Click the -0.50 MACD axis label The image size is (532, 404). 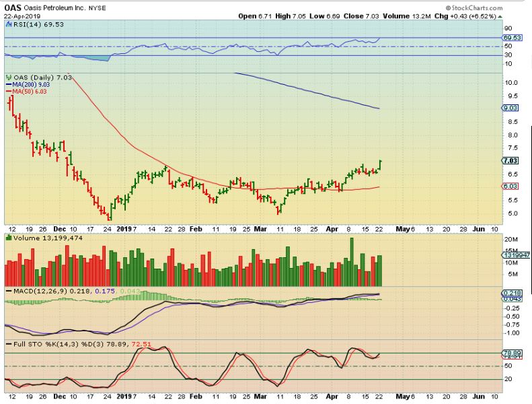pyautogui.click(x=512, y=316)
